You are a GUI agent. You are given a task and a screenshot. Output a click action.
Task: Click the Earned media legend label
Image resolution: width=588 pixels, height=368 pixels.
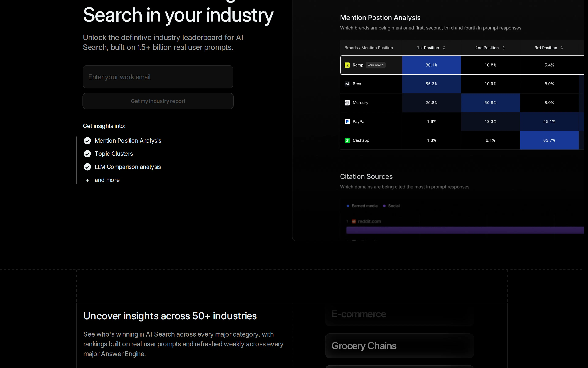[364, 206]
